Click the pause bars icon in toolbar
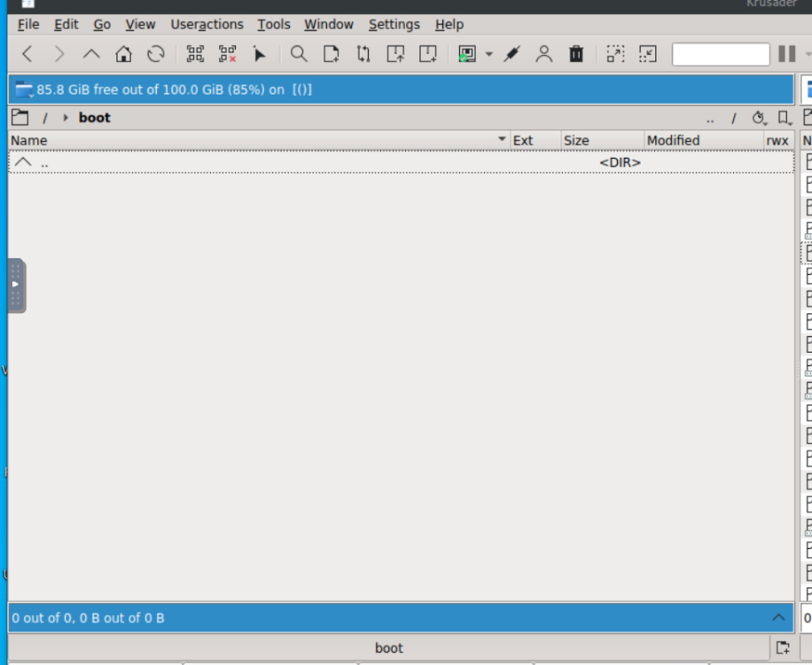Image resolution: width=812 pixels, height=665 pixels. 786,54
